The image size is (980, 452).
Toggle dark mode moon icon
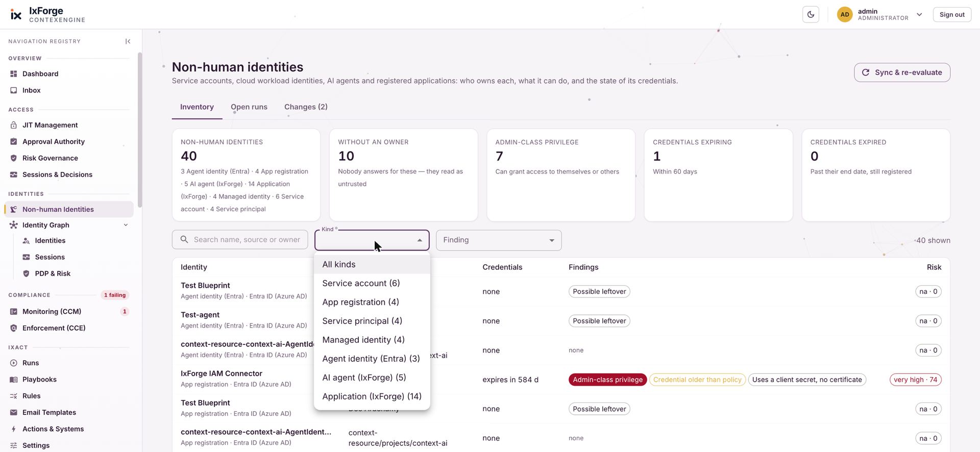tap(811, 14)
